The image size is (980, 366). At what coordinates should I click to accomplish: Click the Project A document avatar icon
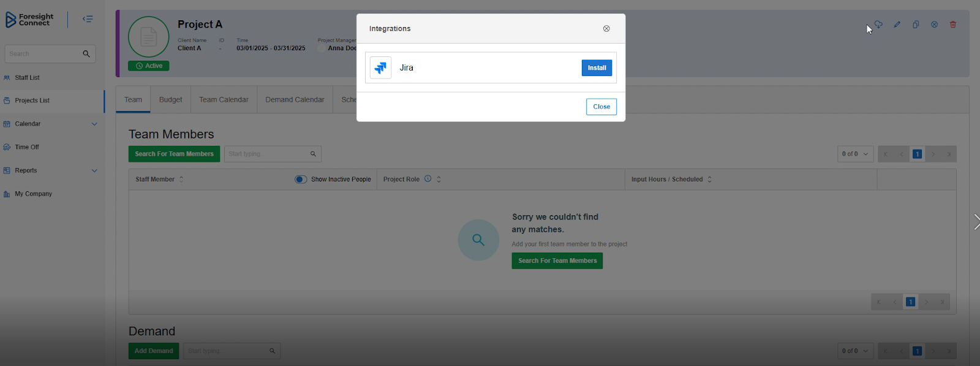[x=148, y=37]
